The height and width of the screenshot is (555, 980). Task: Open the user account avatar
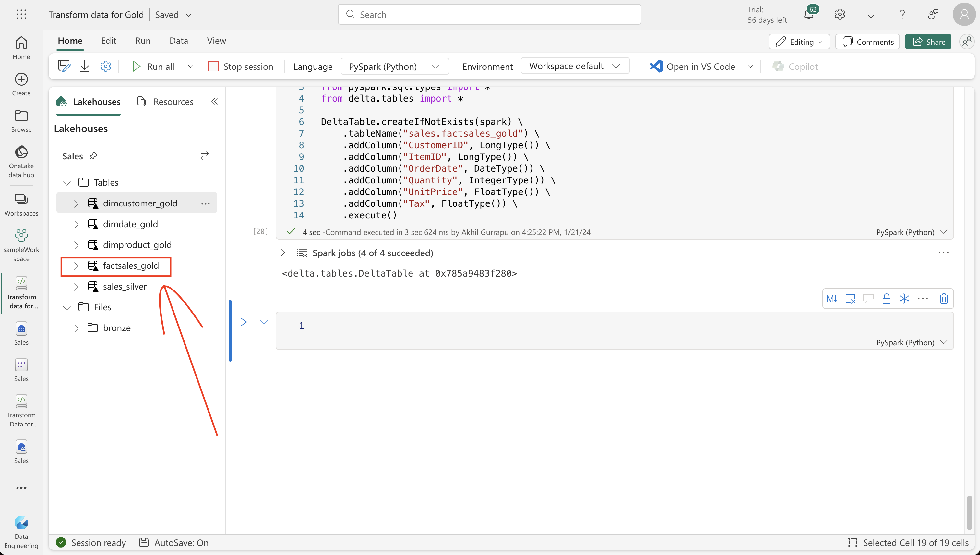point(964,15)
